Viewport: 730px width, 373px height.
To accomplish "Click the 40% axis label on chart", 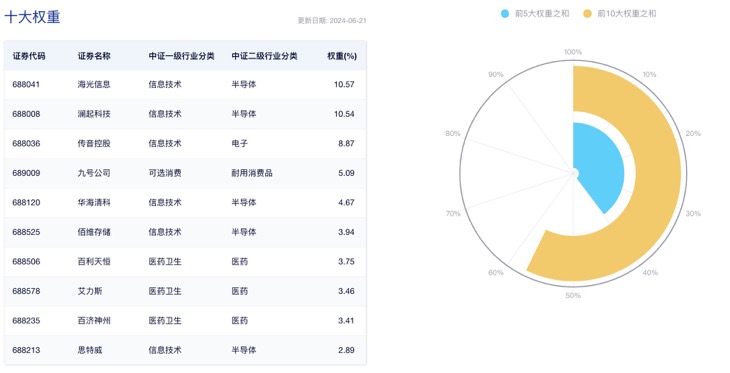I will pyautogui.click(x=650, y=273).
